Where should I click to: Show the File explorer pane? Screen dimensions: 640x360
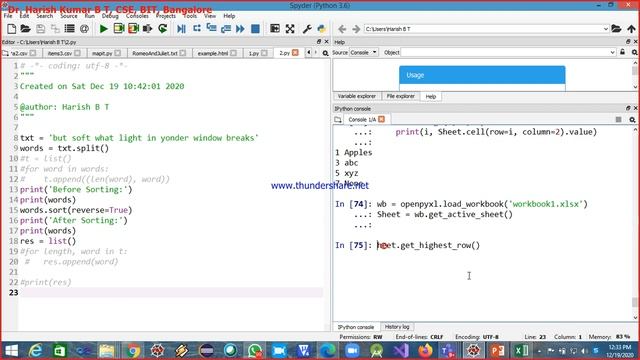pyautogui.click(x=400, y=96)
